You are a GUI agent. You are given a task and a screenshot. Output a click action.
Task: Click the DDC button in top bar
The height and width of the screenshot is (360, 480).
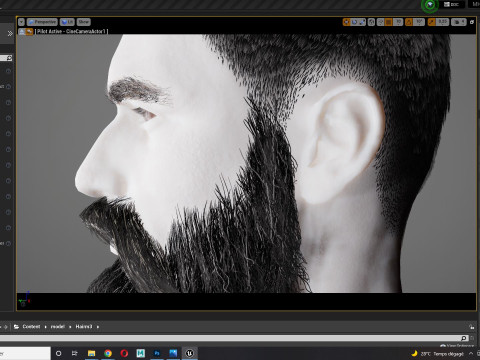pos(451,4)
